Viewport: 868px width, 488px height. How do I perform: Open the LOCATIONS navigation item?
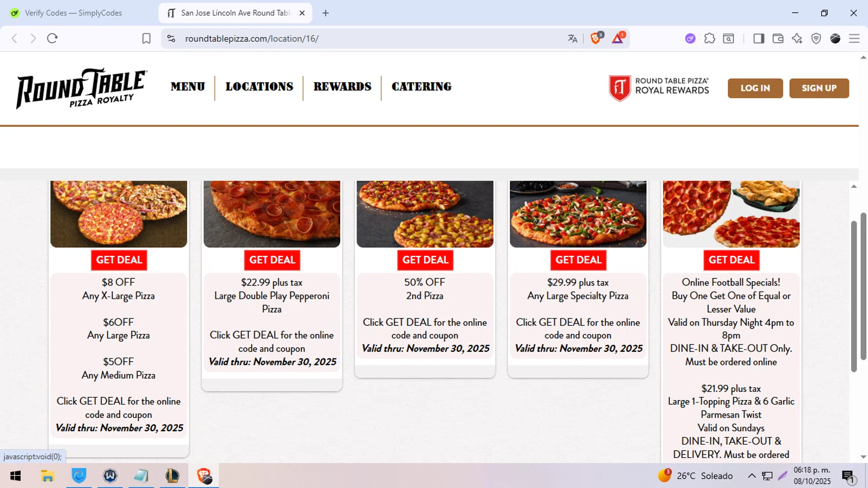[259, 87]
